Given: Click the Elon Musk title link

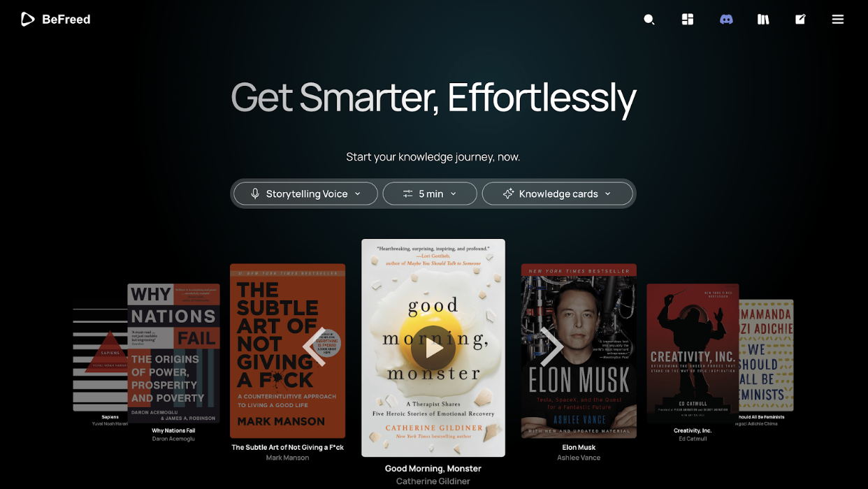Looking at the screenshot, I should tap(579, 447).
